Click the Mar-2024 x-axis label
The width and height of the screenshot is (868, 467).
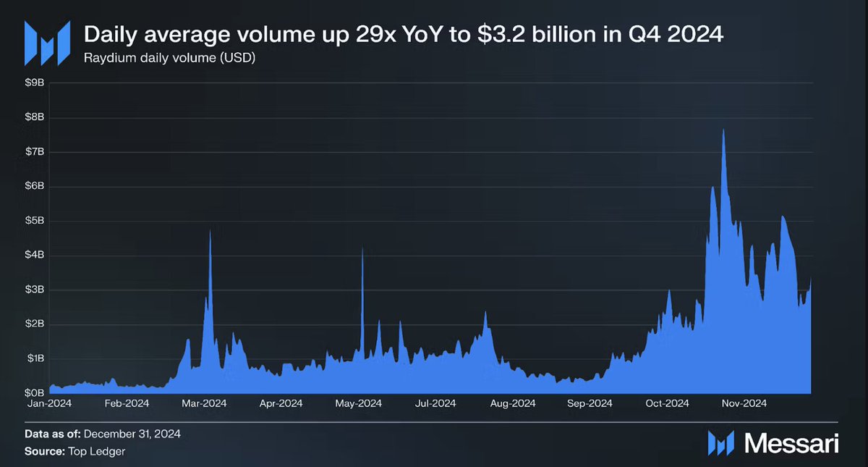click(x=205, y=403)
